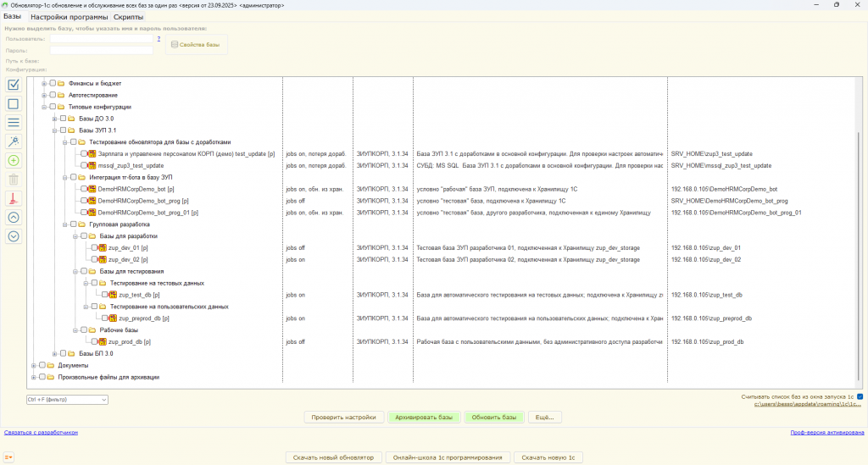Click the trash delete icon
Image resolution: width=868 pixels, height=465 pixels.
click(x=14, y=180)
